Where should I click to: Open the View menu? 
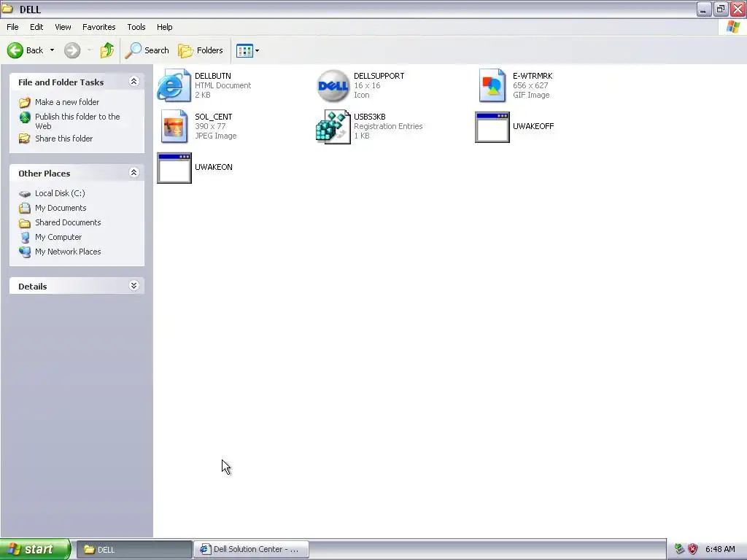(x=63, y=27)
